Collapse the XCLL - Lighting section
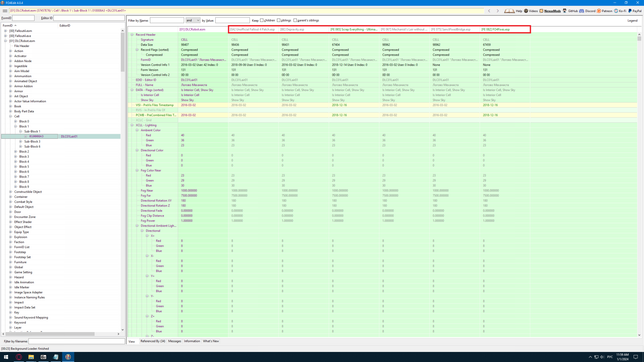 [x=132, y=125]
